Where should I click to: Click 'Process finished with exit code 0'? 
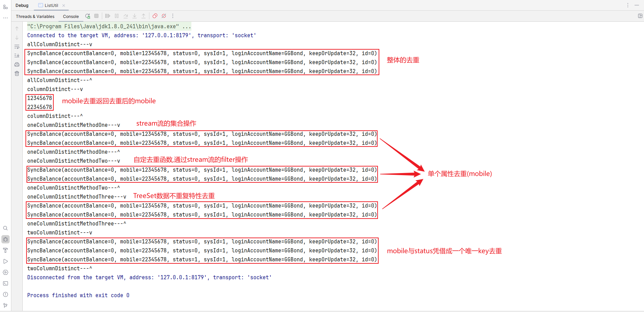click(x=78, y=295)
